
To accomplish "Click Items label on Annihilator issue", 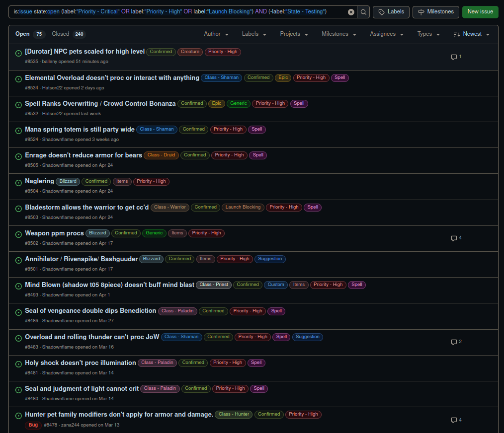I will pos(206,259).
